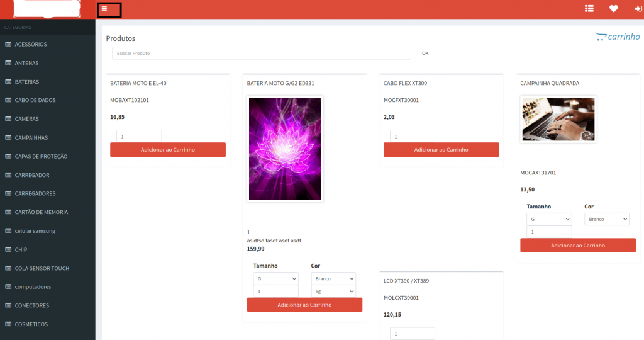
Task: Open the Carrinho shopping cart
Action: (x=617, y=37)
